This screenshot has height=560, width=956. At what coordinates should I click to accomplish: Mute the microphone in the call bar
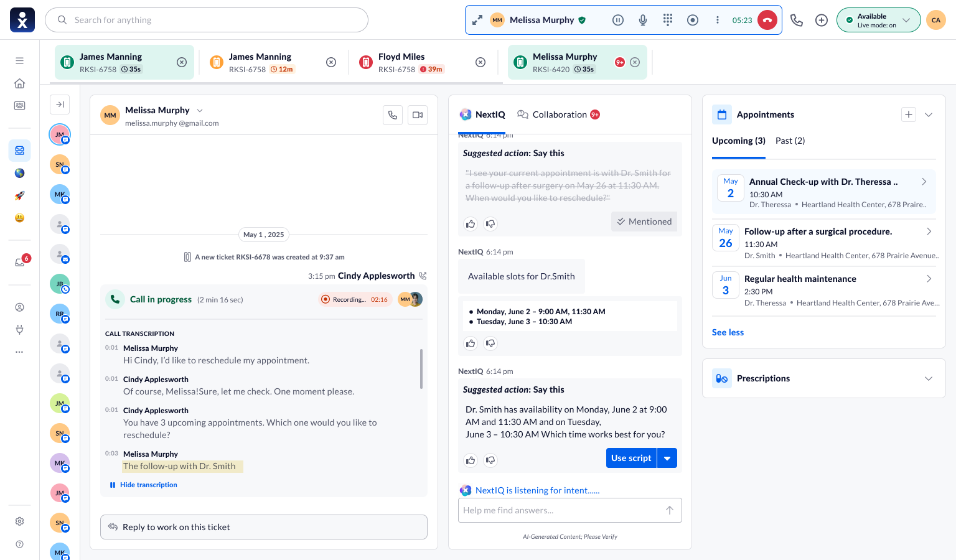tap(643, 20)
